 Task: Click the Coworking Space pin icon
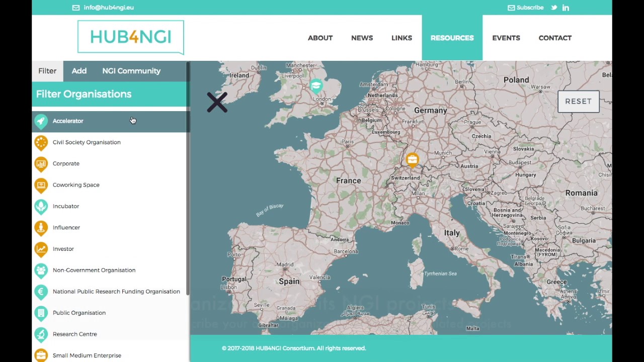click(x=41, y=186)
